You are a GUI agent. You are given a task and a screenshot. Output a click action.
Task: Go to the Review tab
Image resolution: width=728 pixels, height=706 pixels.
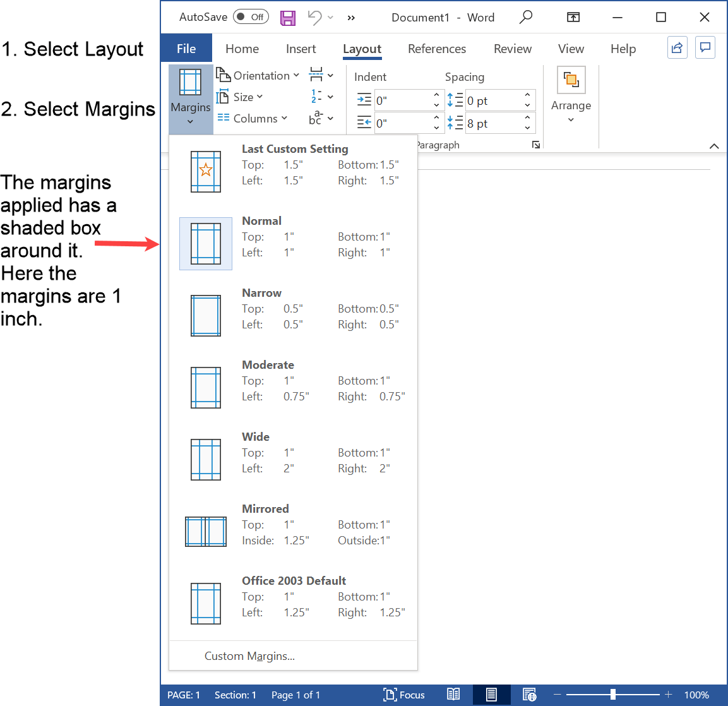pyautogui.click(x=513, y=49)
